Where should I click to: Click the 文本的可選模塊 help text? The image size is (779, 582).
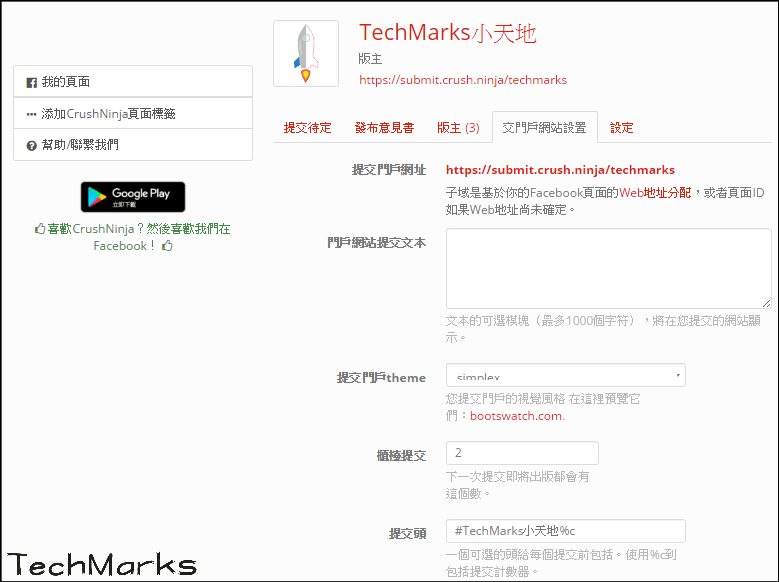pyautogui.click(x=603, y=329)
